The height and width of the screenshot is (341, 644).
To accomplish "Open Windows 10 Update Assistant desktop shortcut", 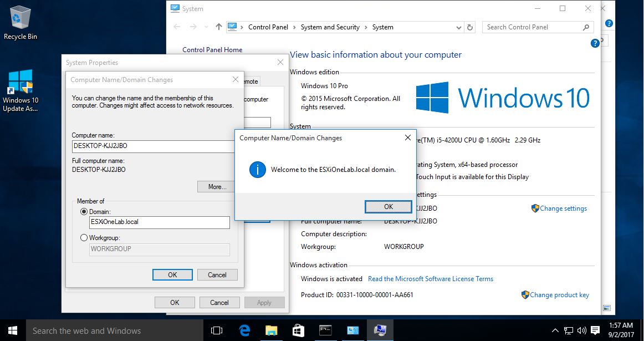I will click(x=20, y=91).
